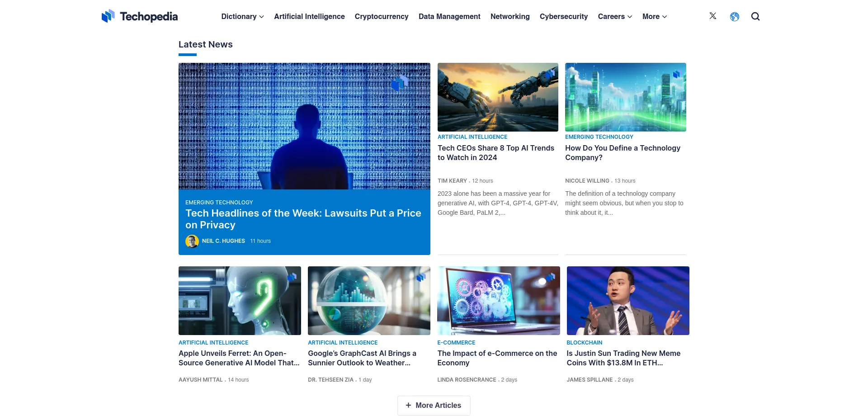868x416 pixels.
Task: Open the search magnifier icon
Action: coord(755,16)
